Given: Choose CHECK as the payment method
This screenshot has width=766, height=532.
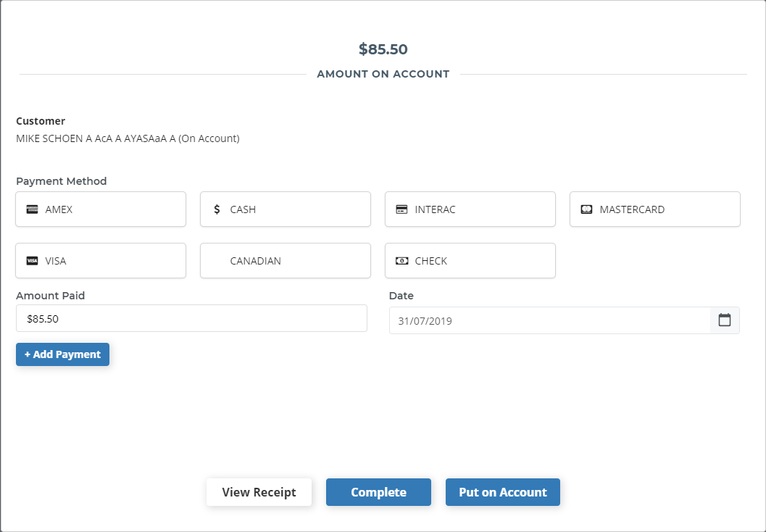Looking at the screenshot, I should click(470, 260).
